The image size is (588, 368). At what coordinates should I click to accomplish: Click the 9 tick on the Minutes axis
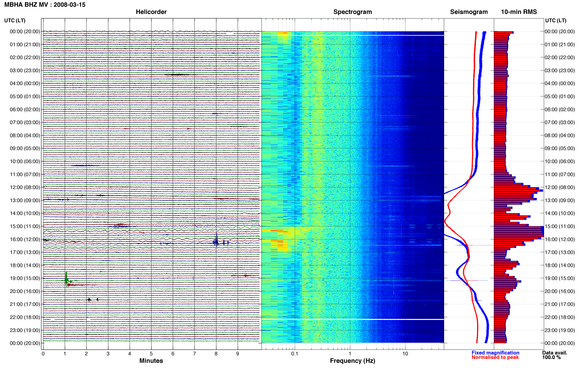pyautogui.click(x=238, y=354)
